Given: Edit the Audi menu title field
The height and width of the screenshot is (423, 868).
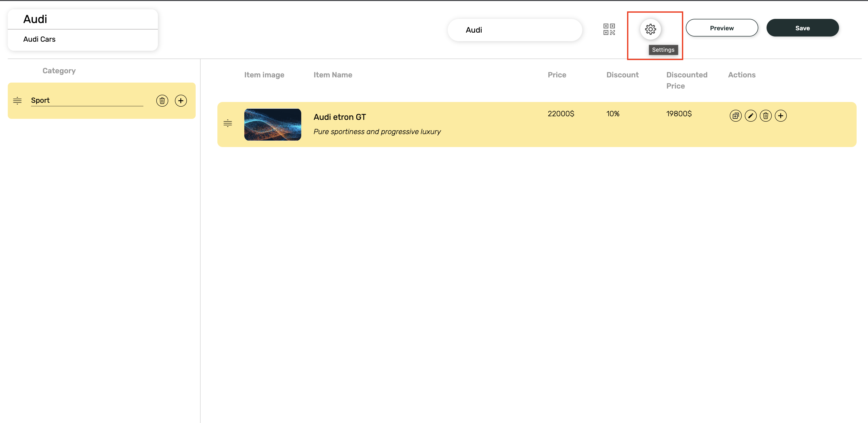Looking at the screenshot, I should click(83, 19).
